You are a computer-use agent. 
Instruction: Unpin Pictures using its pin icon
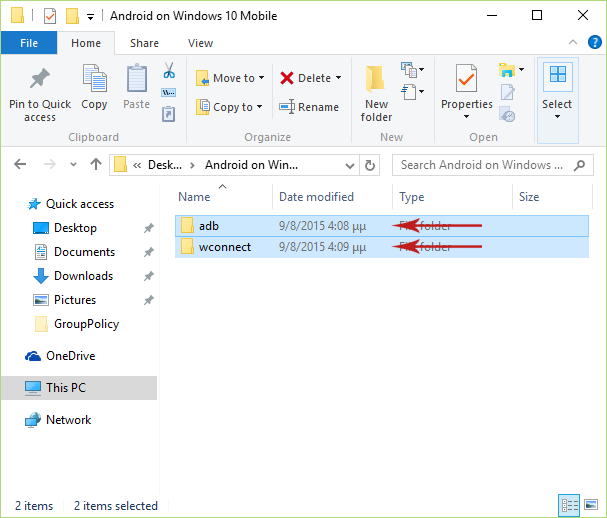click(x=149, y=300)
